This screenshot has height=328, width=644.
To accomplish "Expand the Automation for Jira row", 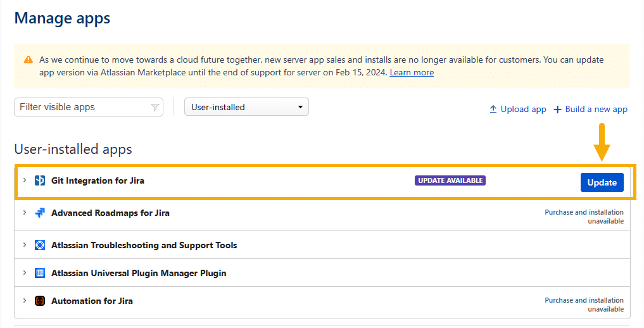I will pos(25,301).
